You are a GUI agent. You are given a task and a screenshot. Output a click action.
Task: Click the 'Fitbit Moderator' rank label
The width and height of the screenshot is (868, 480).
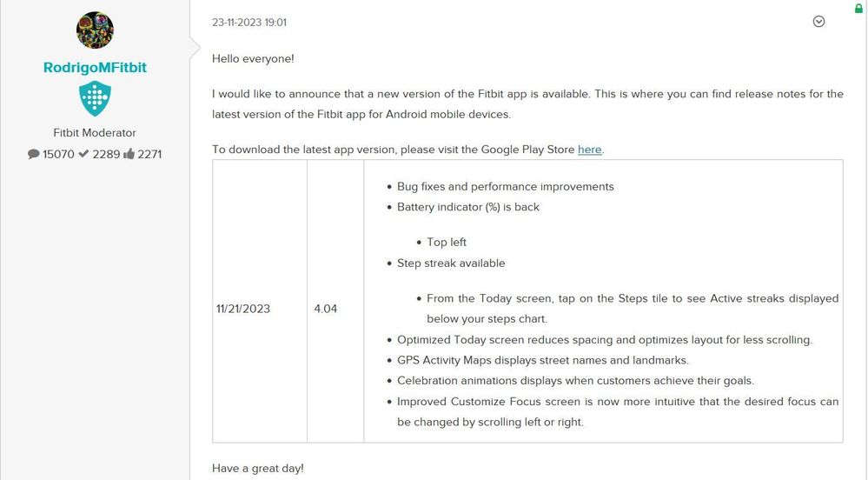tap(95, 133)
